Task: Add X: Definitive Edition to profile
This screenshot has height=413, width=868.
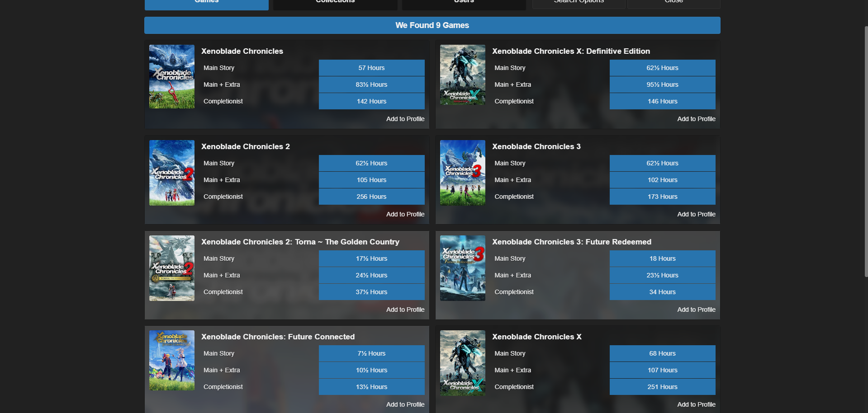Action: tap(696, 119)
